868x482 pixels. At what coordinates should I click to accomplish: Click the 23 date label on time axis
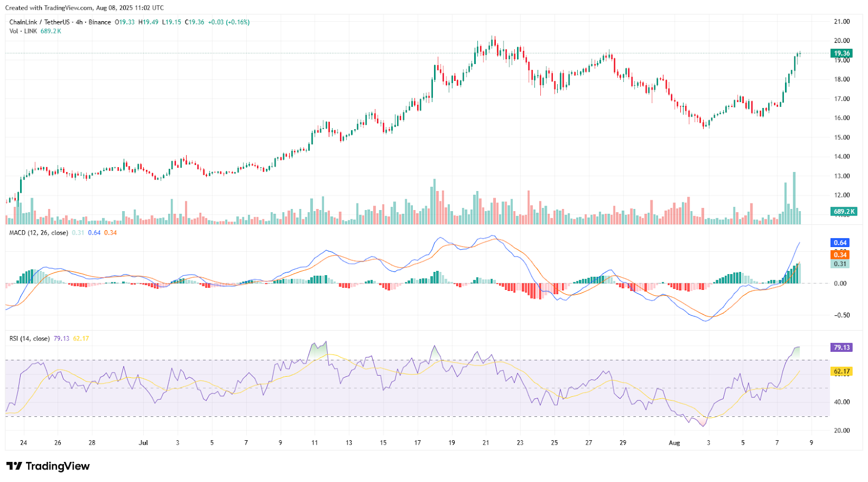pos(520,443)
